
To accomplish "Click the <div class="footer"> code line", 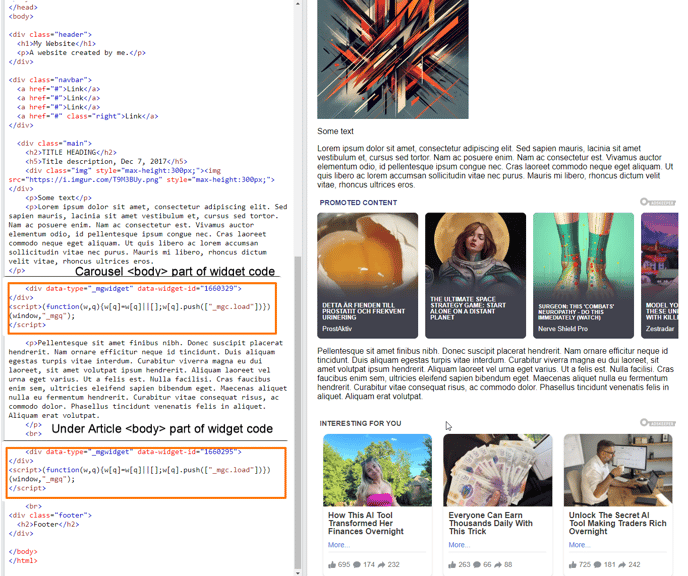I will tap(50, 515).
